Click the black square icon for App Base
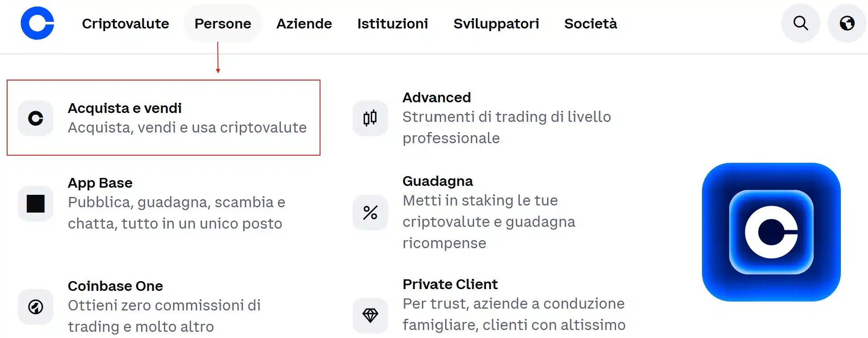The width and height of the screenshot is (868, 338). tap(36, 203)
